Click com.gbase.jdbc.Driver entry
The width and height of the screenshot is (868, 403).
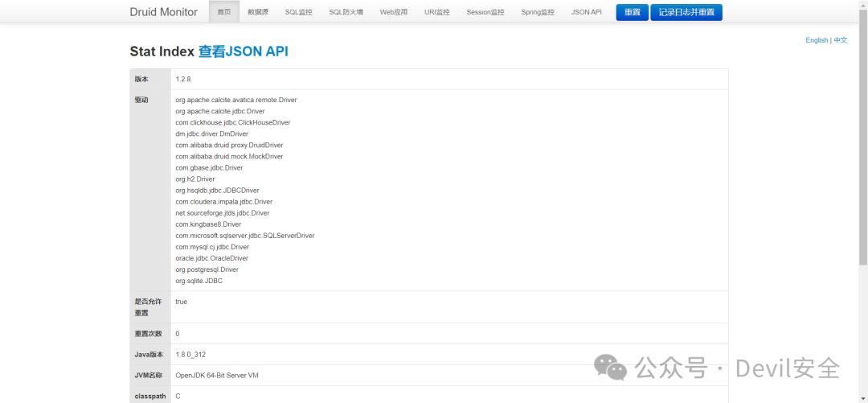point(209,168)
